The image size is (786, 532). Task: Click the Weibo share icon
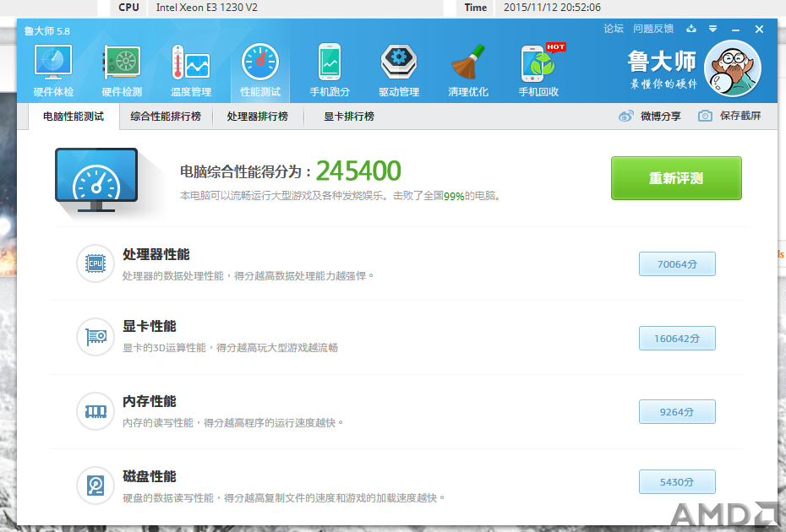[625, 117]
